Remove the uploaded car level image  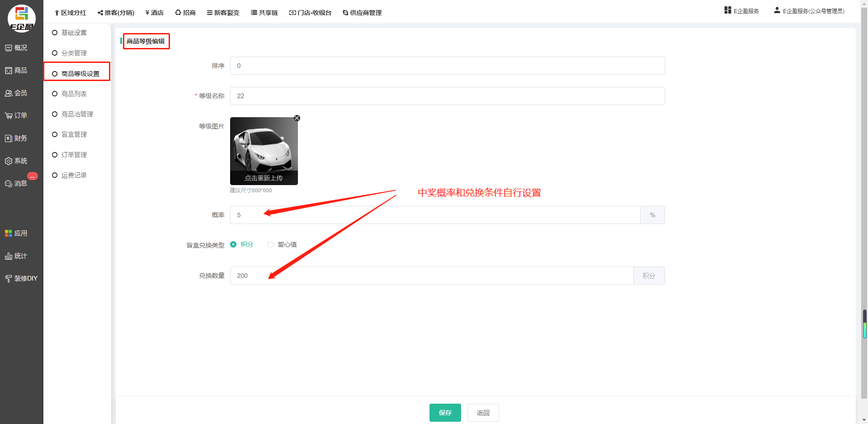coord(297,118)
